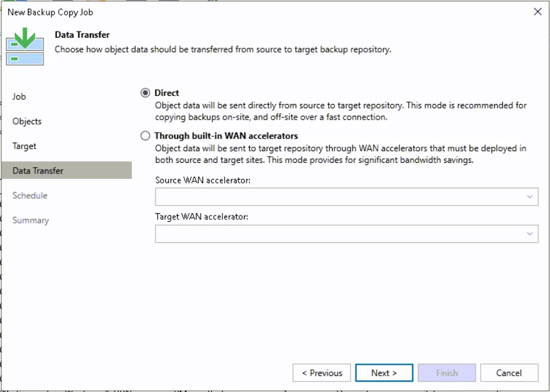Open the Objects step

[x=27, y=121]
